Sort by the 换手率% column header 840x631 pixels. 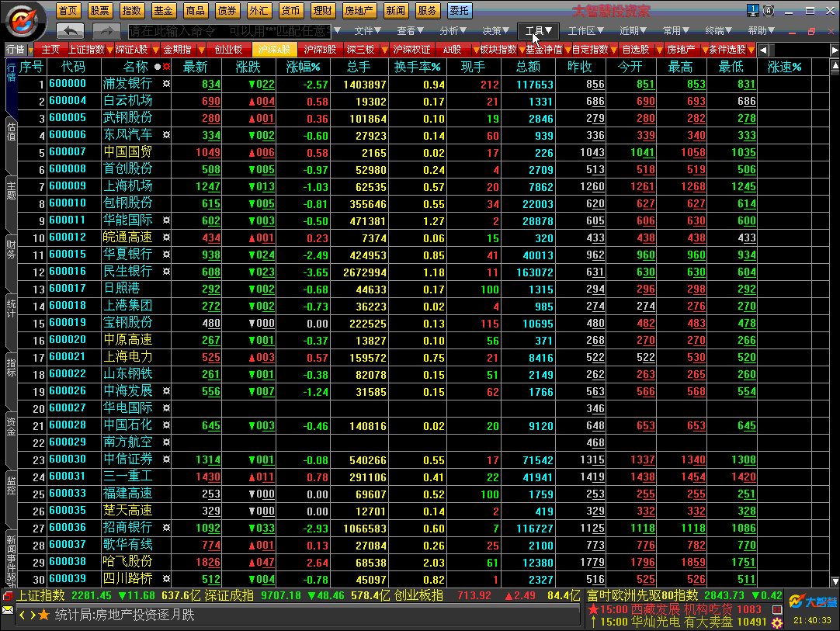click(x=417, y=67)
